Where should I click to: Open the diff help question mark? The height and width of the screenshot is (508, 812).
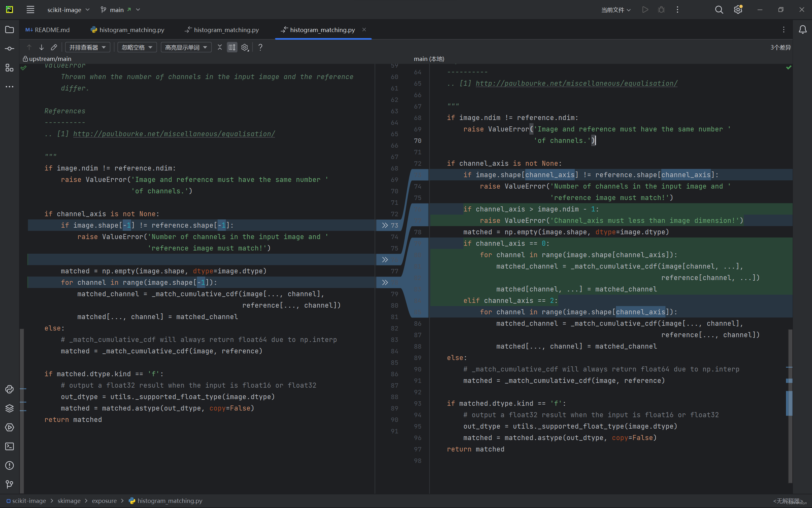(260, 47)
